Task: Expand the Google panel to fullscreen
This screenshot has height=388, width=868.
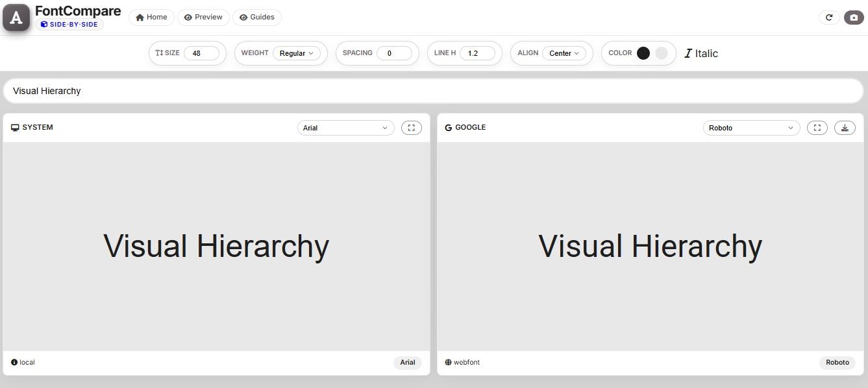Action: click(817, 127)
